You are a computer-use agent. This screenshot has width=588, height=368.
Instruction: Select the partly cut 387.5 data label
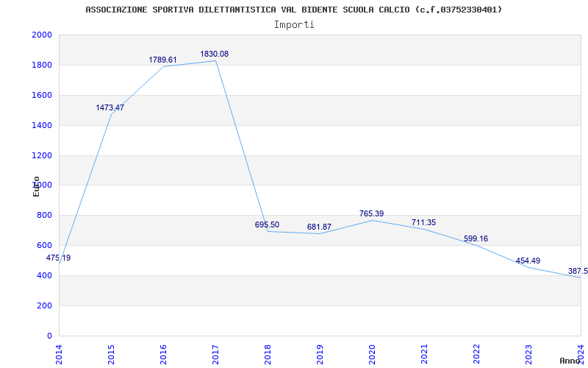click(578, 272)
